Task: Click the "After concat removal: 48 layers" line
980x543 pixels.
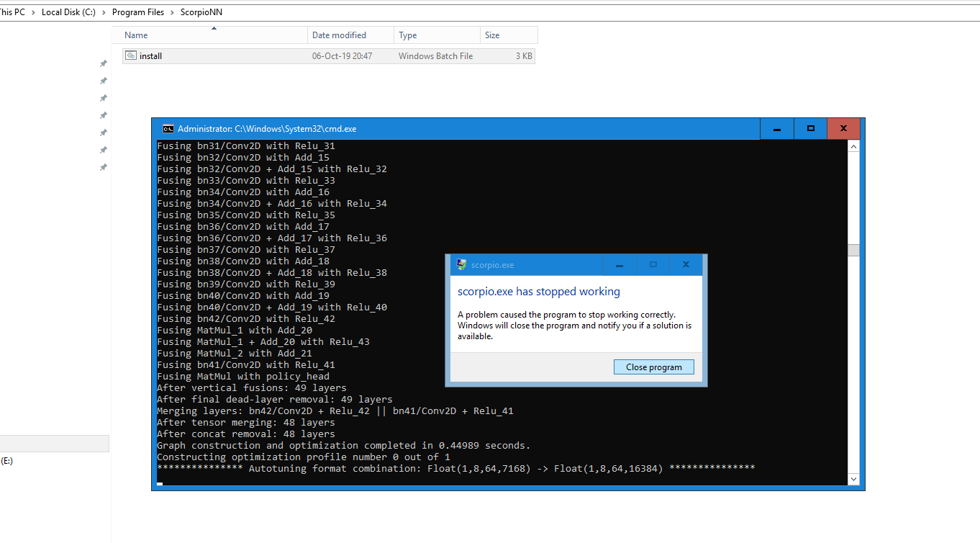Action: click(x=245, y=434)
